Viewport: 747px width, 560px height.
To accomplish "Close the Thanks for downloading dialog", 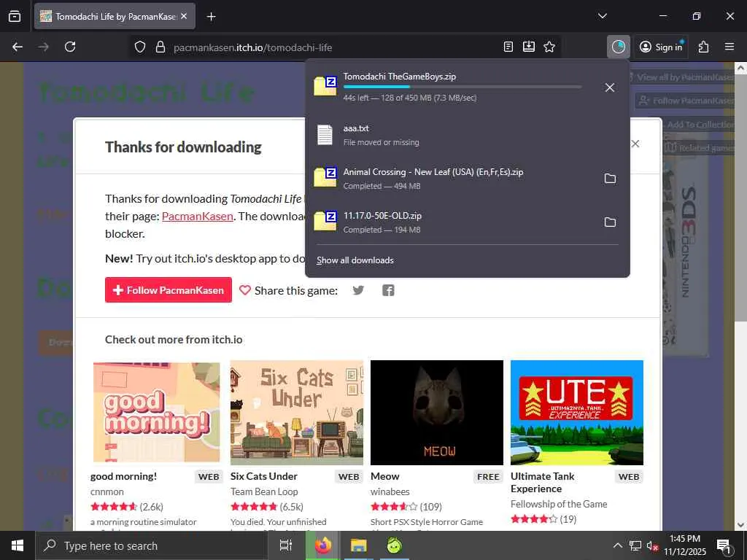I will point(635,144).
